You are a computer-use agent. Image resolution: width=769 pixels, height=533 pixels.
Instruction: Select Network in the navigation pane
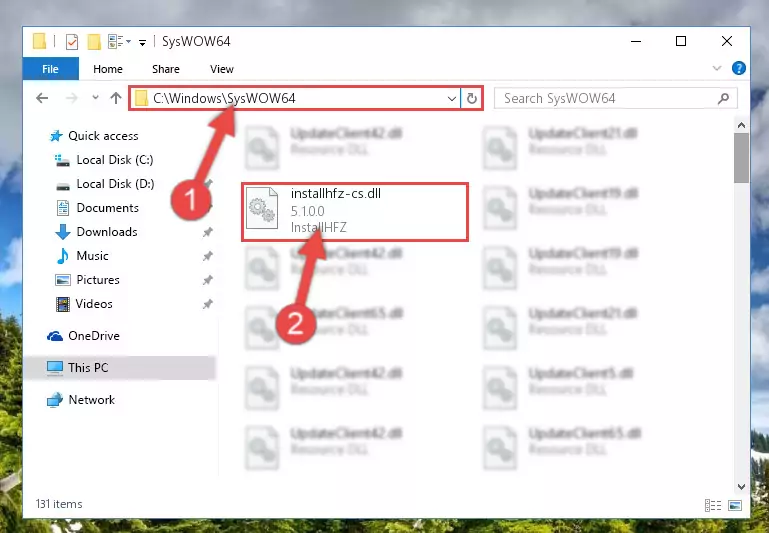(92, 400)
